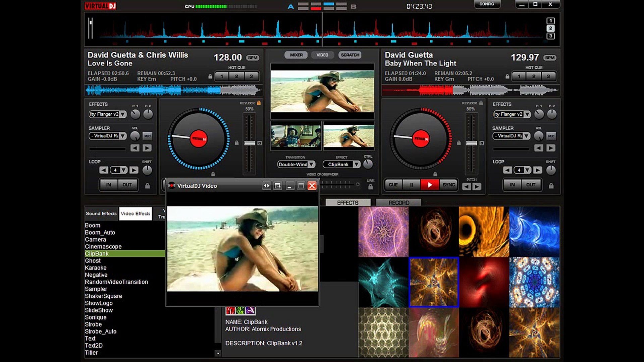
Task: Click the effects list scroll-down arrow
Action: coord(218,353)
